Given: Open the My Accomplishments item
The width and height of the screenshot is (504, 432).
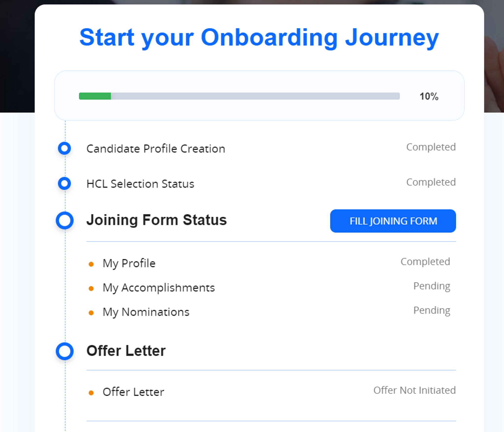Looking at the screenshot, I should tap(159, 288).
